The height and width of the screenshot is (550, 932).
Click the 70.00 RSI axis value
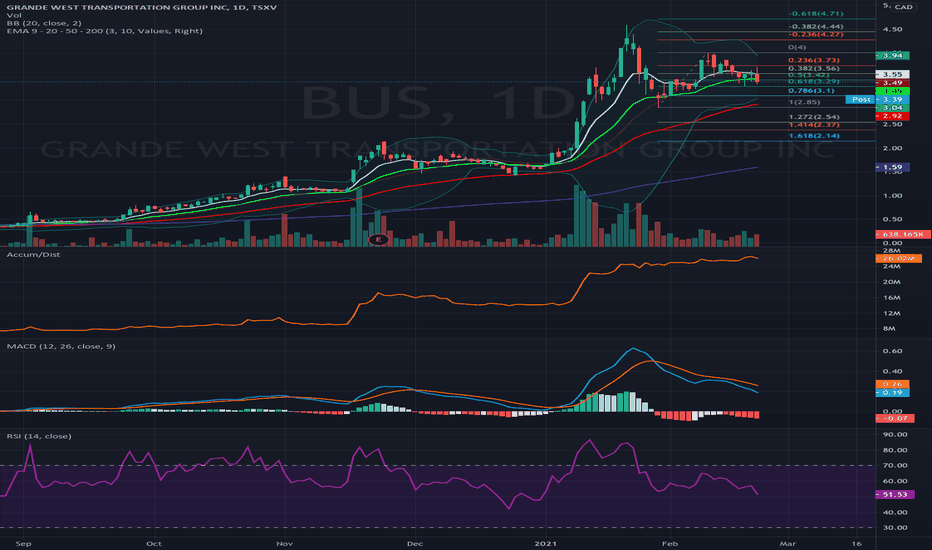click(x=895, y=466)
